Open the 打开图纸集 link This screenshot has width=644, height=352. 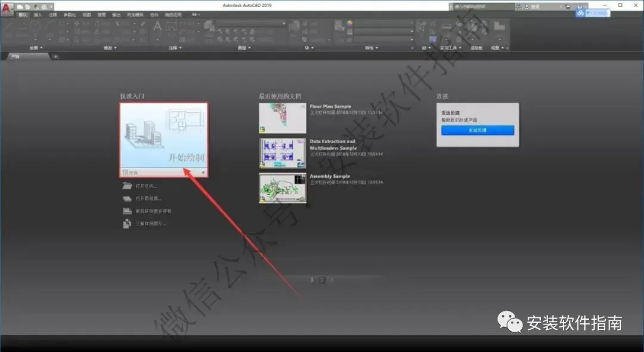[148, 199]
